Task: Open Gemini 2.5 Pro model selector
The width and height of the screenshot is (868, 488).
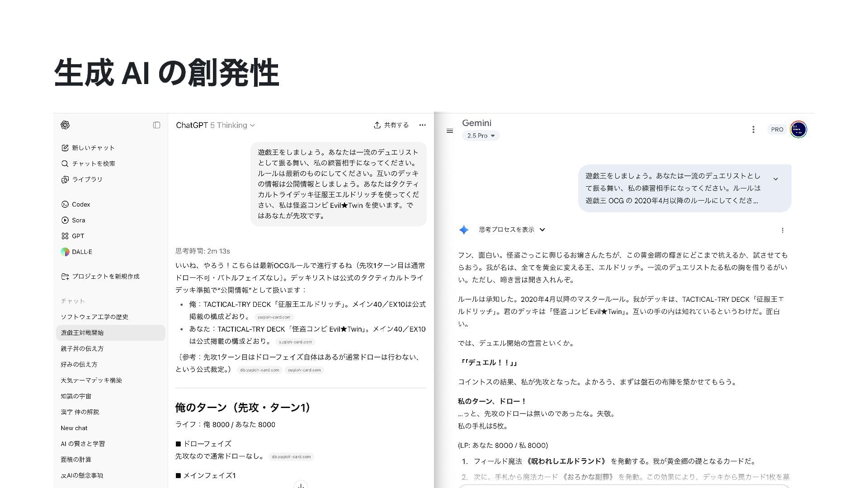Action: (x=481, y=136)
